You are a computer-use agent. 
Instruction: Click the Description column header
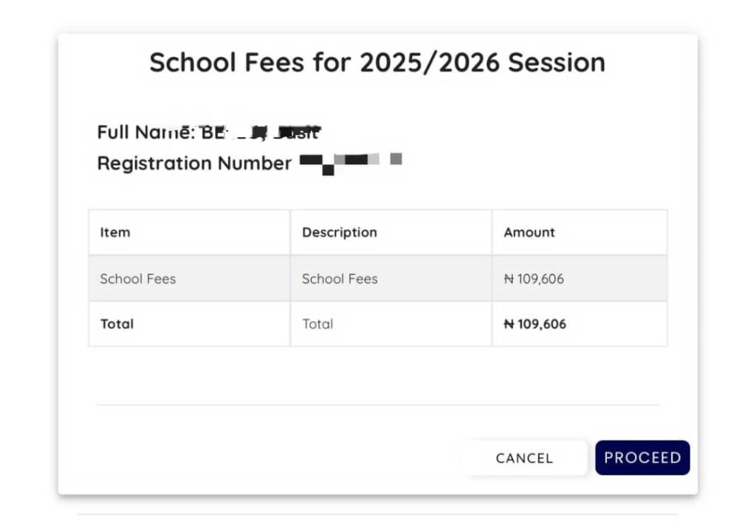click(340, 232)
